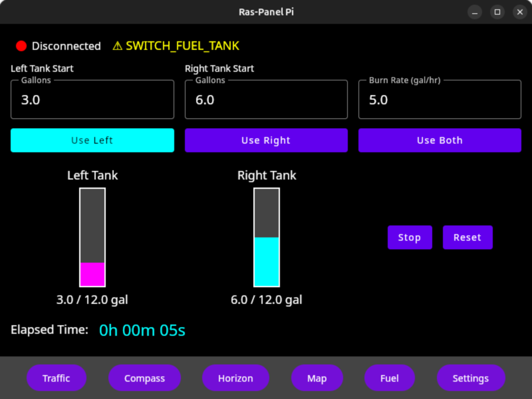Select the Use Left tank button
The image size is (532, 399).
pyautogui.click(x=92, y=140)
